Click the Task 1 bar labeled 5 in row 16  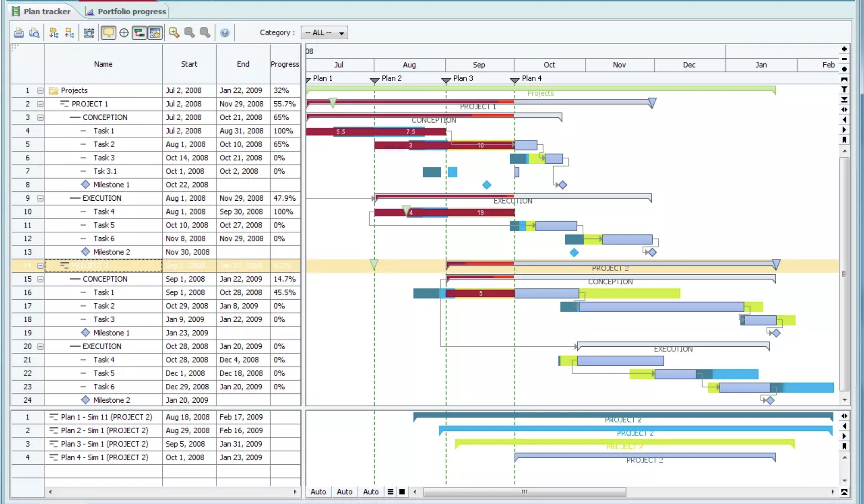[x=481, y=294]
